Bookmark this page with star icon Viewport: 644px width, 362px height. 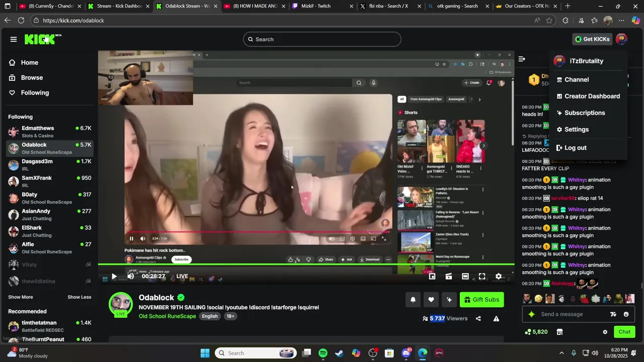tap(549, 20)
